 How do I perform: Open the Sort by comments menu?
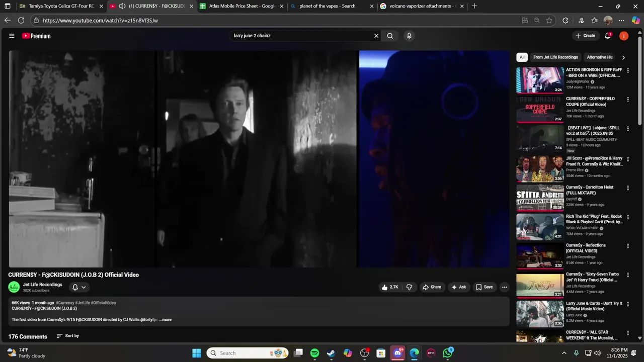[x=67, y=336]
